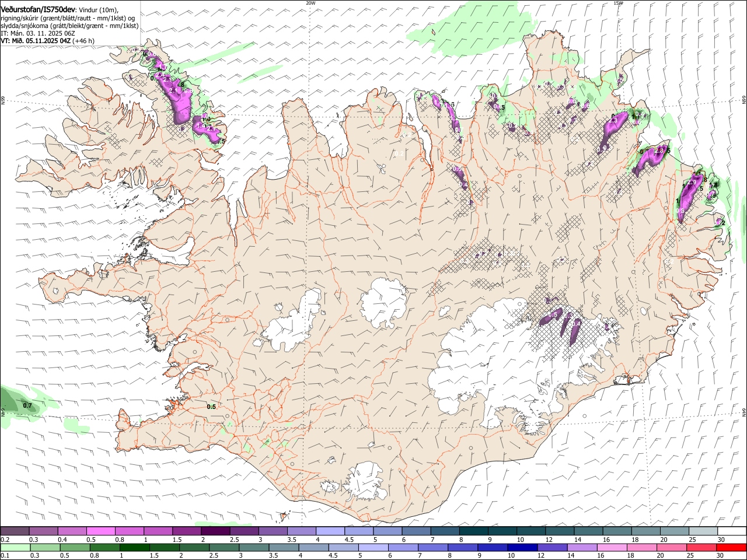Pick light lavender upper-row swatch between 4 and 4.5

coord(330,531)
